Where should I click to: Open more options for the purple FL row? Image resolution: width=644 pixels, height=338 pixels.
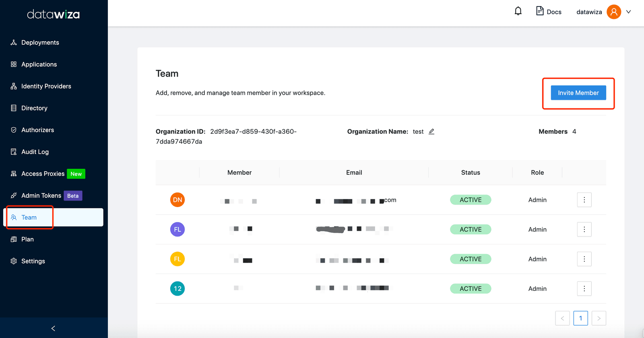click(584, 229)
